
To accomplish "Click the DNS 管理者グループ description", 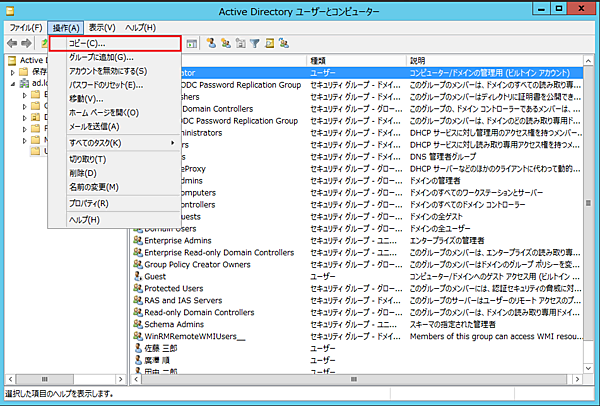I will 443,157.
